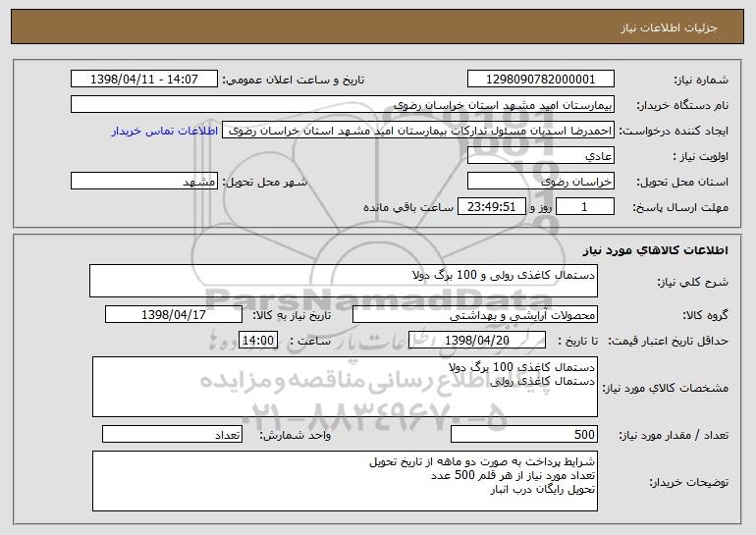Click delivery city field مشهد

tap(144, 182)
